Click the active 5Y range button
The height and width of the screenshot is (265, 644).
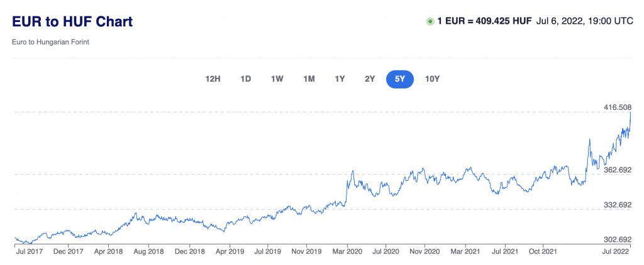[x=400, y=78]
